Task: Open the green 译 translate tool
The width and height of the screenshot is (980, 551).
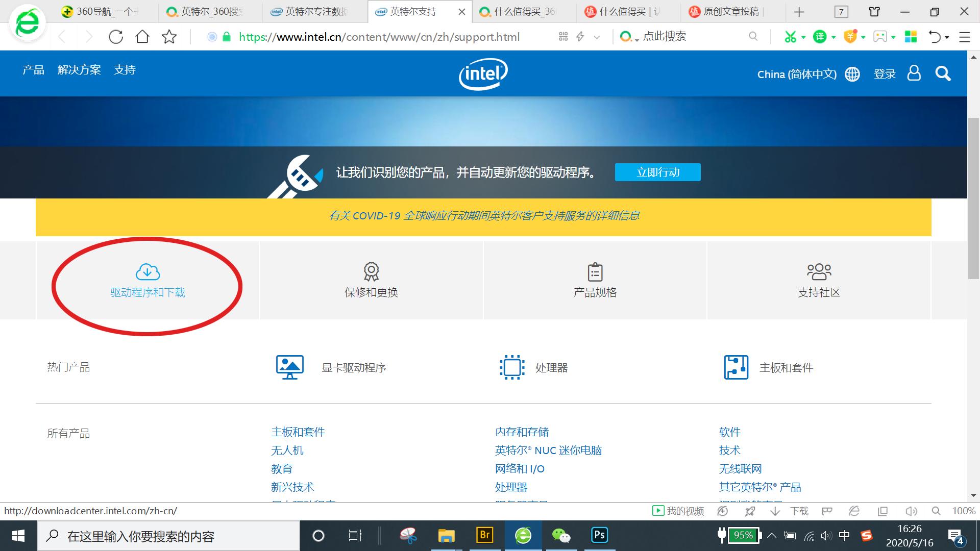Action: point(820,37)
